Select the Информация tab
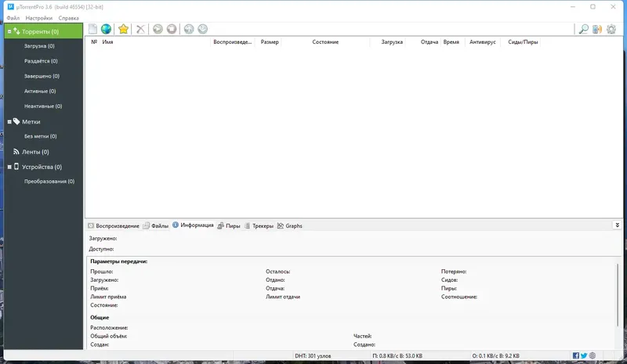 point(193,225)
